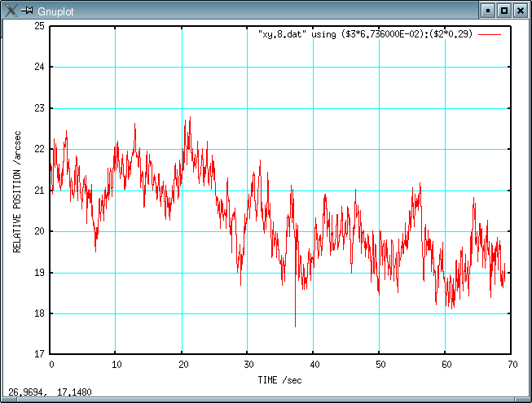
Task: Click y-axis tick label 25
Action: [x=39, y=26]
